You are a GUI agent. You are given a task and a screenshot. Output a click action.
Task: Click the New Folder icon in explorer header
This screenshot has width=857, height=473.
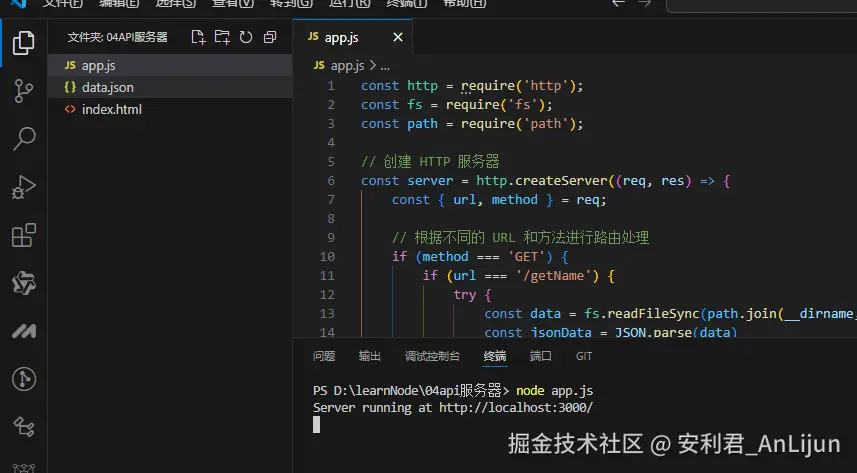(x=222, y=37)
